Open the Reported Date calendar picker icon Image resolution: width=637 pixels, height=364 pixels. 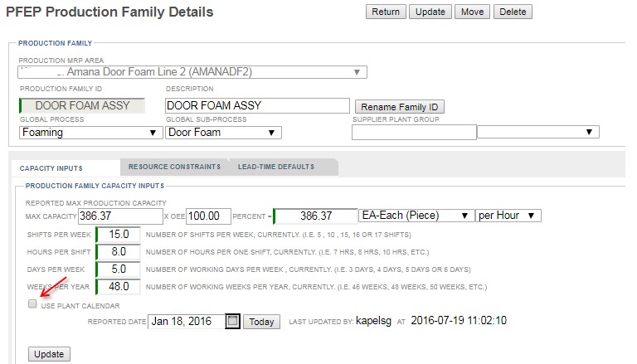pyautogui.click(x=232, y=322)
